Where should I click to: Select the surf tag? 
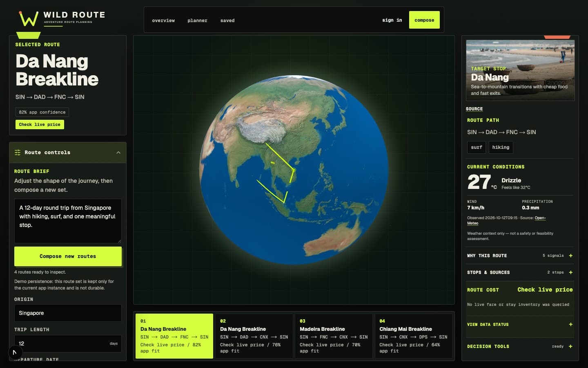click(x=477, y=147)
